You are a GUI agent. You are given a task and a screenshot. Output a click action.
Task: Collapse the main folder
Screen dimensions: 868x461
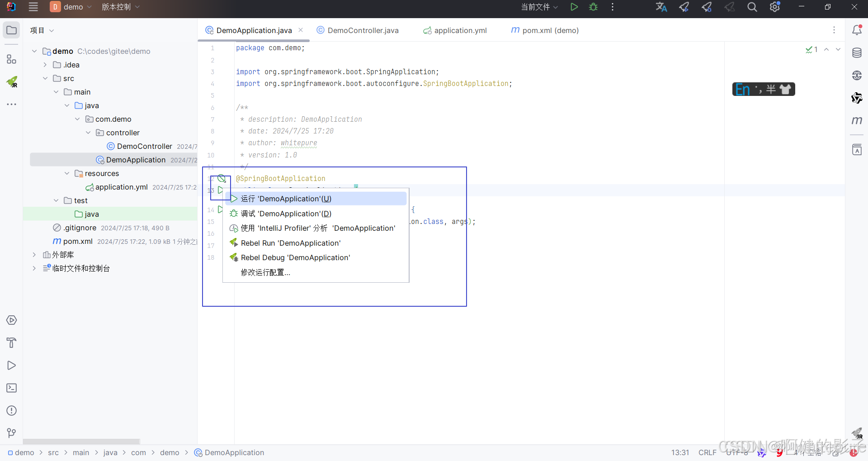56,92
